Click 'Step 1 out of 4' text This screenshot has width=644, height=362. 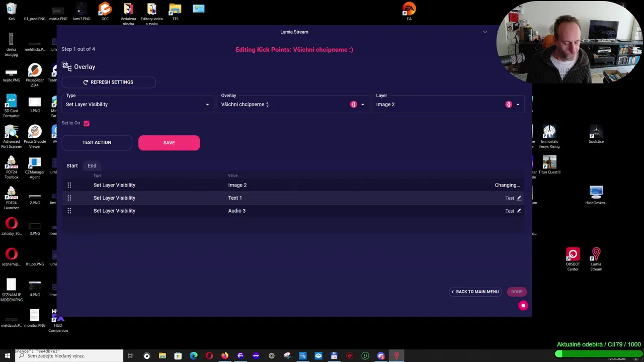coord(78,49)
